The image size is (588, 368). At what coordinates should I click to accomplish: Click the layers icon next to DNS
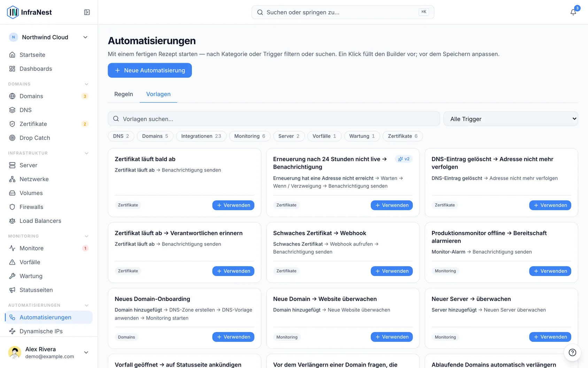pyautogui.click(x=12, y=110)
